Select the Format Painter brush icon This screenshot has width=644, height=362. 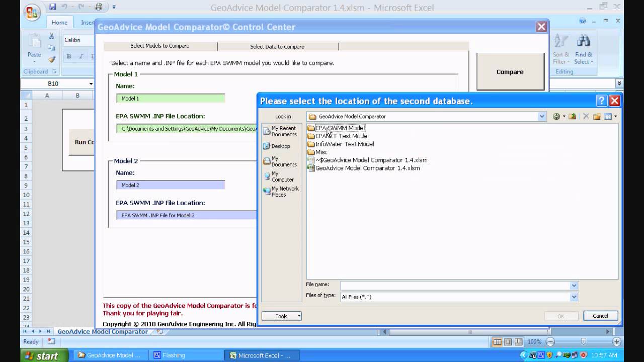coord(51,59)
